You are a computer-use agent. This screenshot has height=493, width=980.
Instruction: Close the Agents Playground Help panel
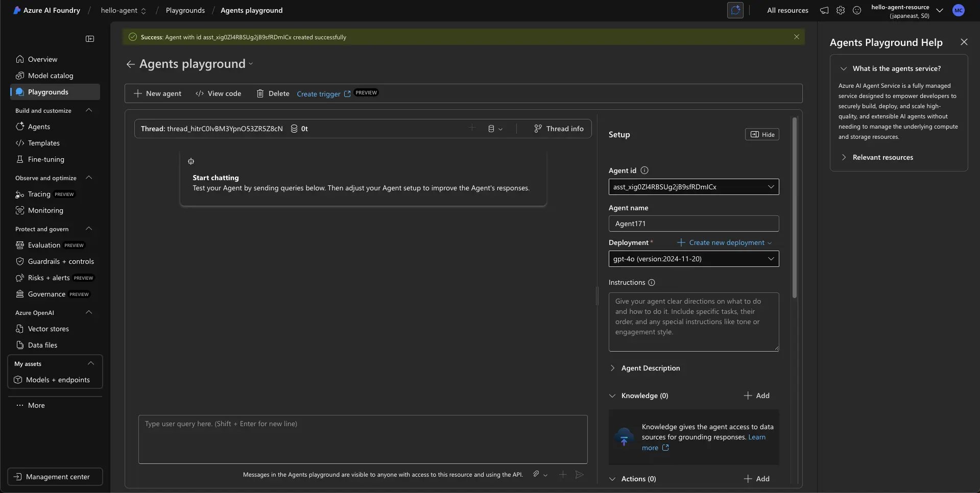click(964, 42)
